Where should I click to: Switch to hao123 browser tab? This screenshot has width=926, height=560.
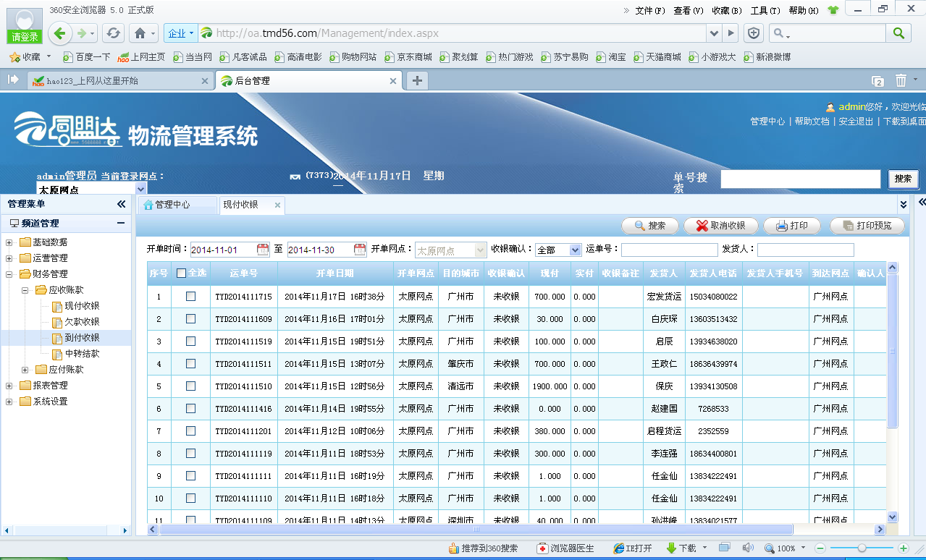(120, 80)
